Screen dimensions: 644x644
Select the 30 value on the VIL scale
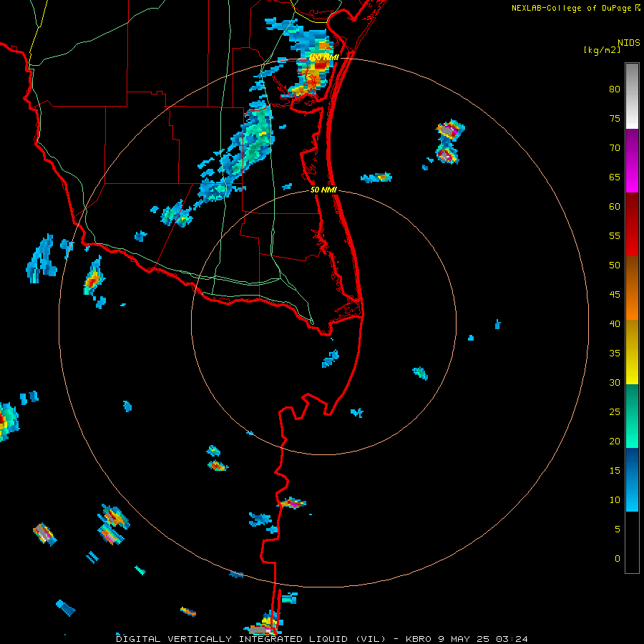tap(615, 382)
